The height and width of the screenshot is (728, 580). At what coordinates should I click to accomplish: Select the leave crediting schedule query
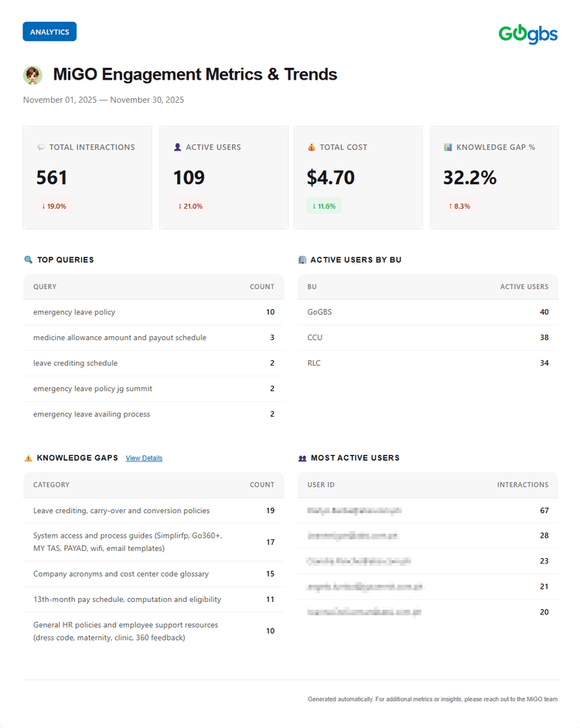154,363
